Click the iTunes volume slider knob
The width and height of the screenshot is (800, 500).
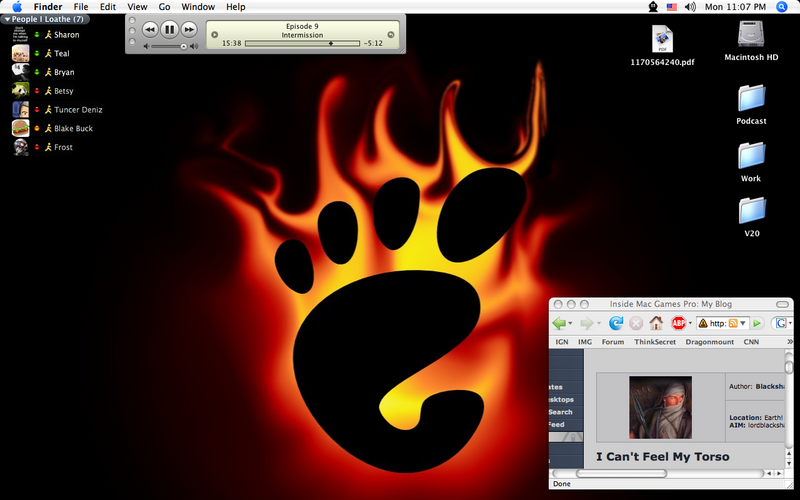click(184, 46)
